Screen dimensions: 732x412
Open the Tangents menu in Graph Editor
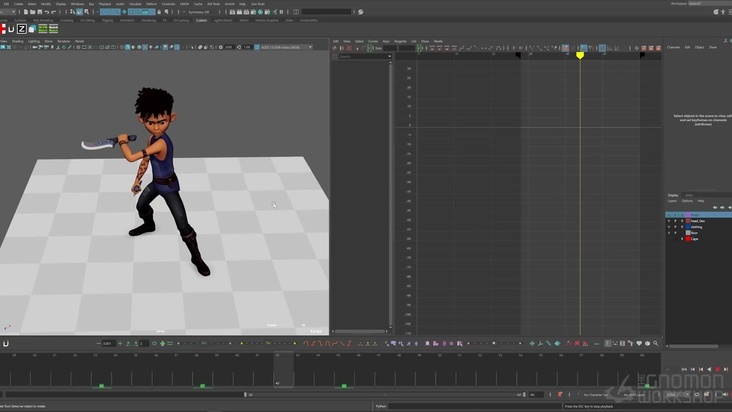click(400, 41)
